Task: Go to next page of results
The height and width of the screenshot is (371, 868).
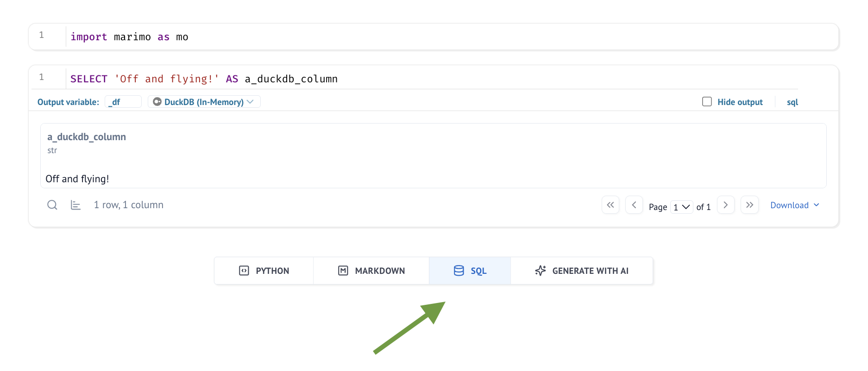Action: tap(725, 205)
